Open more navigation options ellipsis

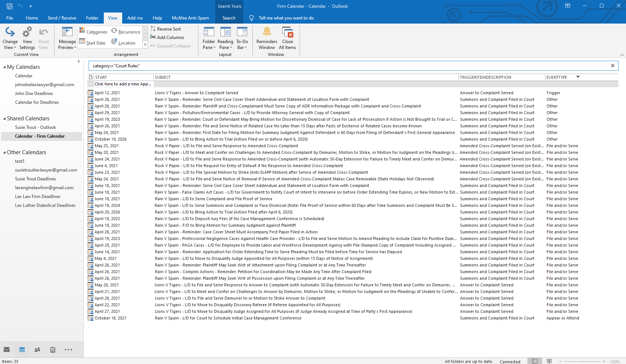(x=68, y=350)
